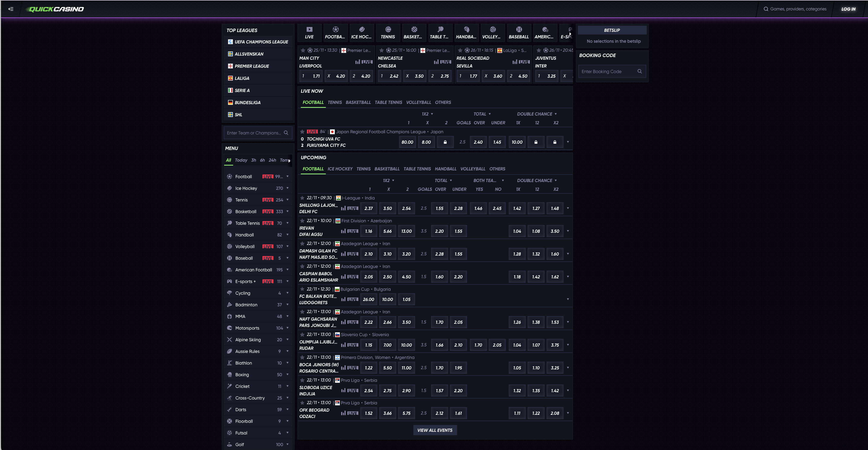Viewport: 868px width, 450px height.
Task: Star the Shillong Lajong vs Delhi FC match
Action: pos(302,198)
